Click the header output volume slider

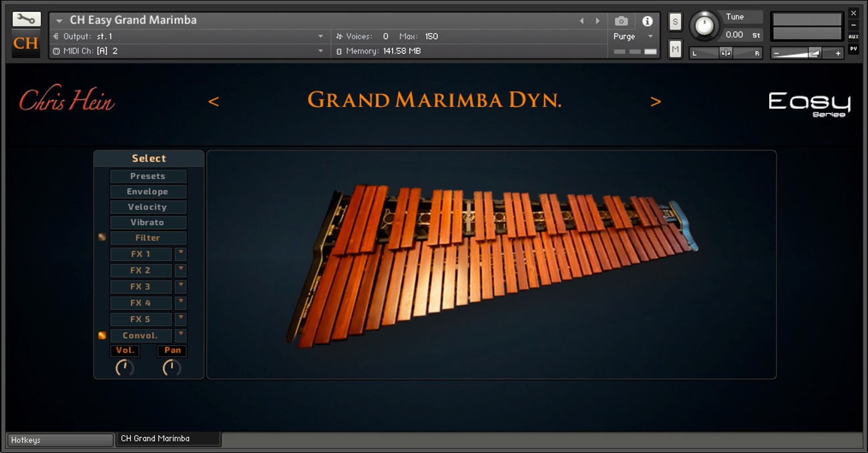point(807,53)
